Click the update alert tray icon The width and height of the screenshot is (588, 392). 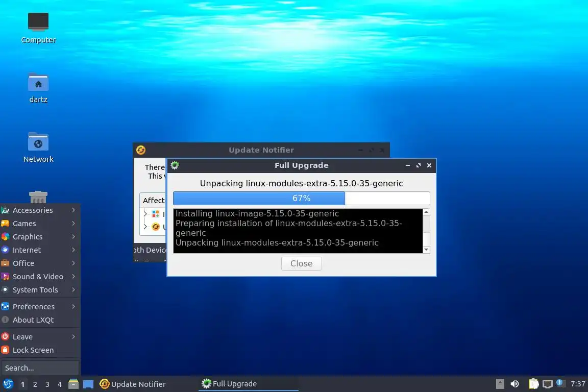click(560, 383)
